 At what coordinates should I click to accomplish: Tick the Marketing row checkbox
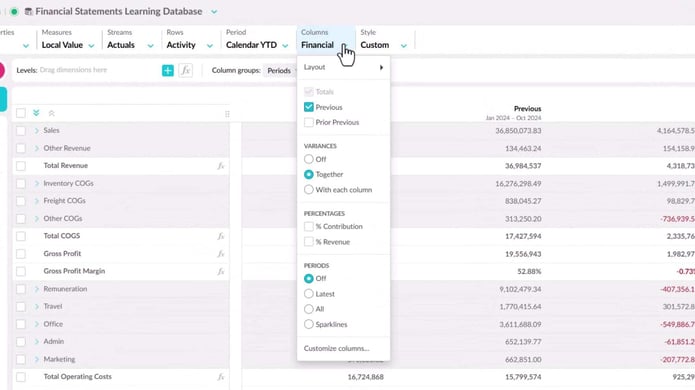point(21,359)
